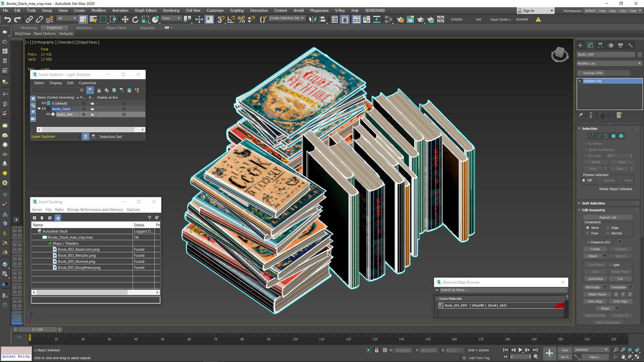Click object color swatch next to Book1_064
Viewport: 644px width, 362px height.
[x=640, y=54]
